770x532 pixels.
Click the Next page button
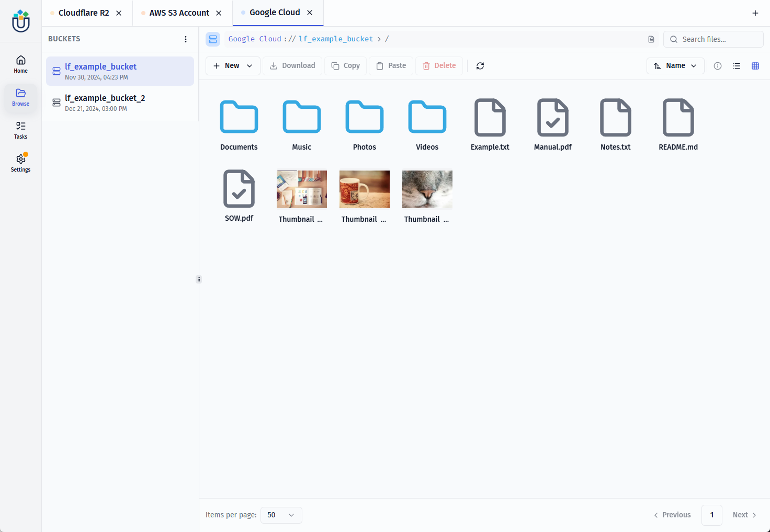[x=744, y=515]
